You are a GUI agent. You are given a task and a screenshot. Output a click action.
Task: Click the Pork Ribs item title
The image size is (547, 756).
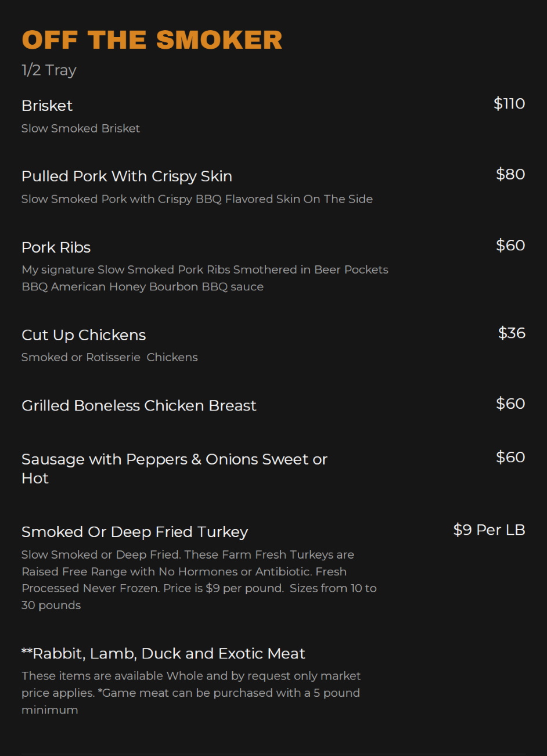(x=56, y=247)
